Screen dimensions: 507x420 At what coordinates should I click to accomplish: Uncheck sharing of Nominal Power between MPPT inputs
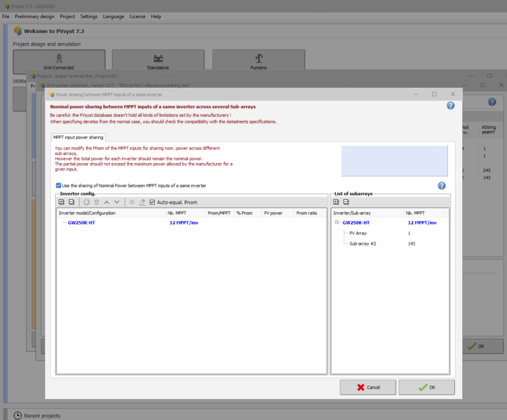click(59, 185)
